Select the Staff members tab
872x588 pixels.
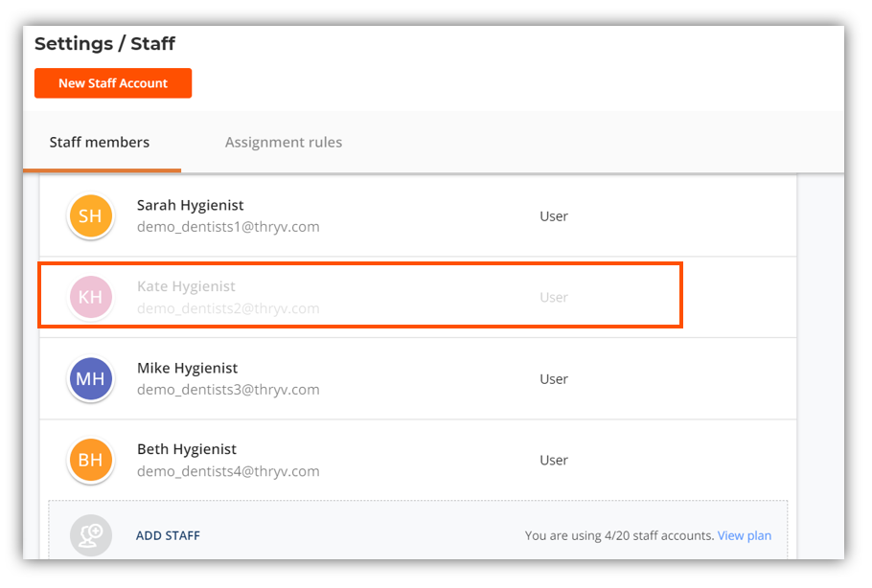(100, 143)
